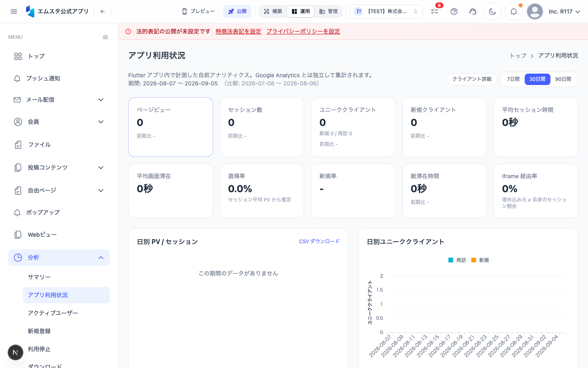Select the 30日間 period option
588x368 pixels.
point(537,79)
